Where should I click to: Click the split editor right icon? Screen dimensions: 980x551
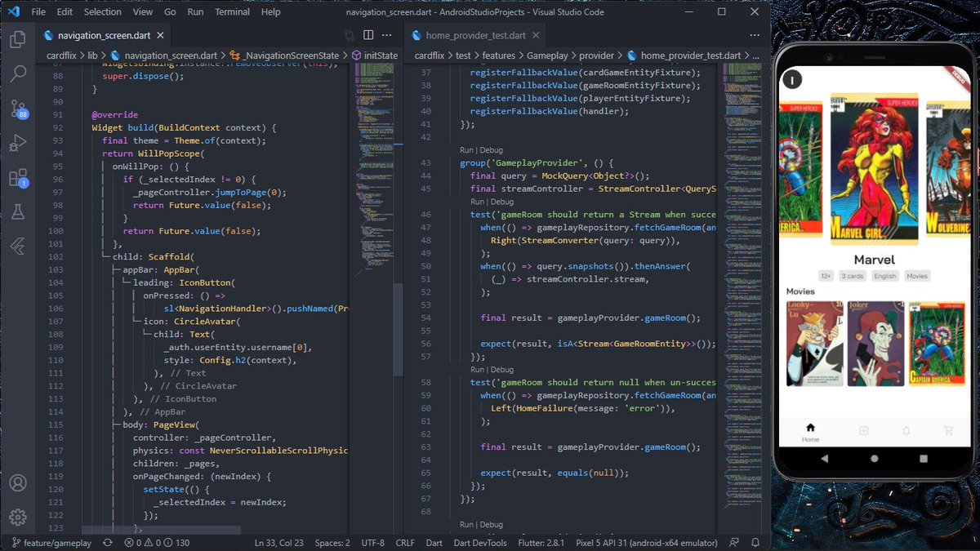pyautogui.click(x=368, y=35)
